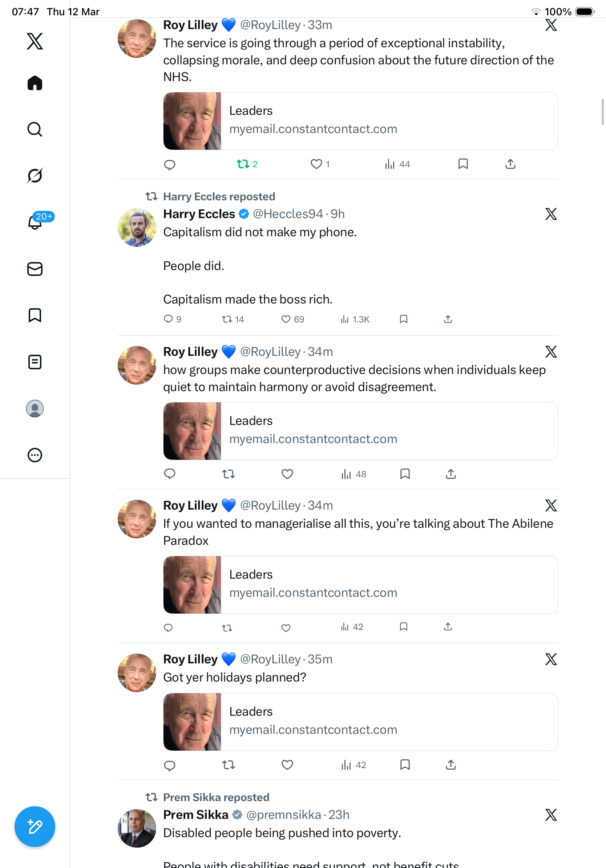This screenshot has height=868, width=606.
Task: Share the 'how groups make counterproductive decisions' post
Action: (x=451, y=474)
